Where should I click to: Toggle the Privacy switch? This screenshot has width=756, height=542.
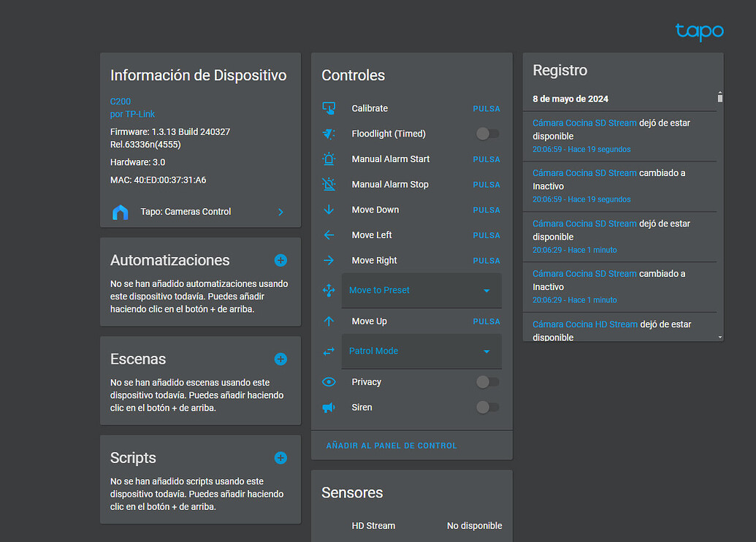pos(487,382)
